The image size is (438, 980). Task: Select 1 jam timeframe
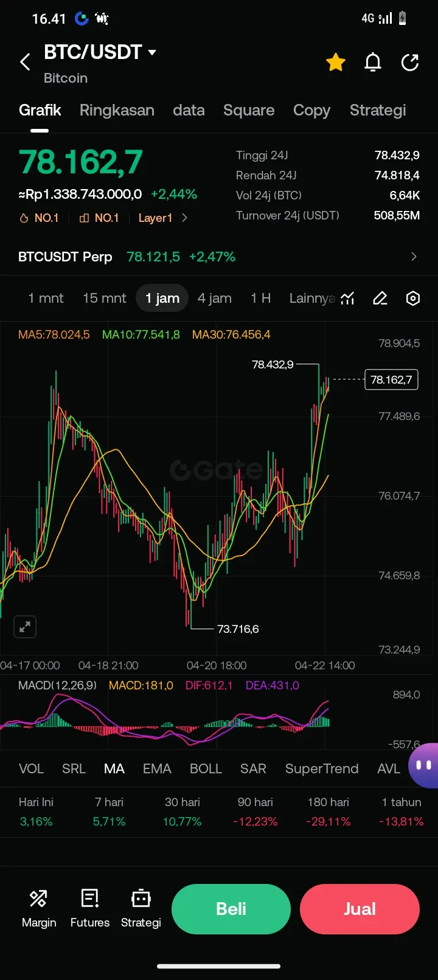click(x=162, y=298)
